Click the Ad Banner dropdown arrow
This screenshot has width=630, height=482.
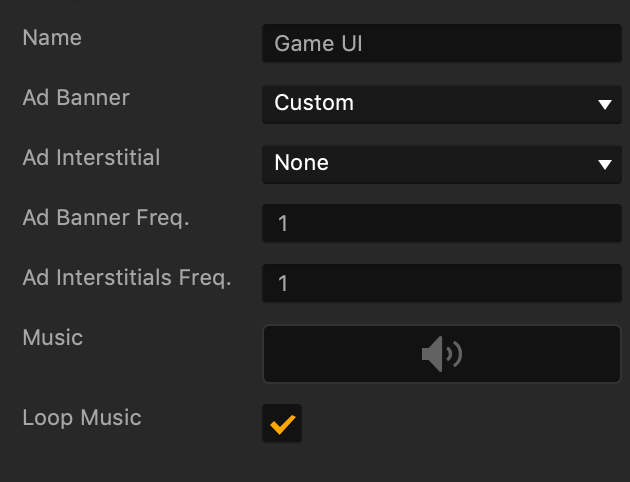pos(604,104)
